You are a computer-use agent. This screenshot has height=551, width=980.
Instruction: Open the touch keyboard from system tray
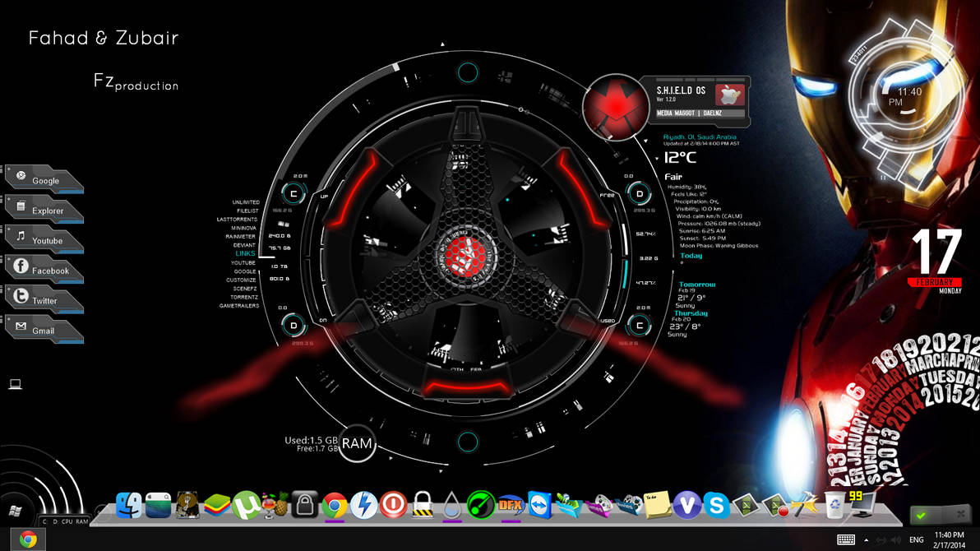click(848, 540)
